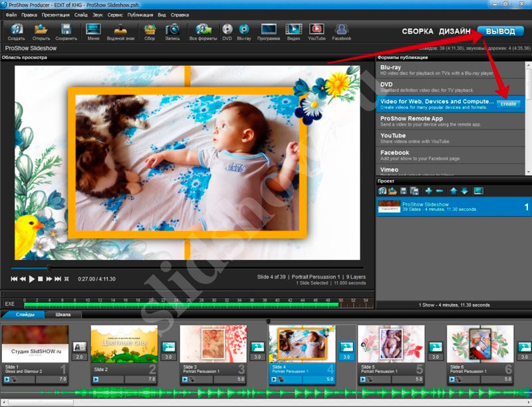The width and height of the screenshot is (532, 407).
Task: Click the Водяной знак watermark icon
Action: pyautogui.click(x=120, y=31)
